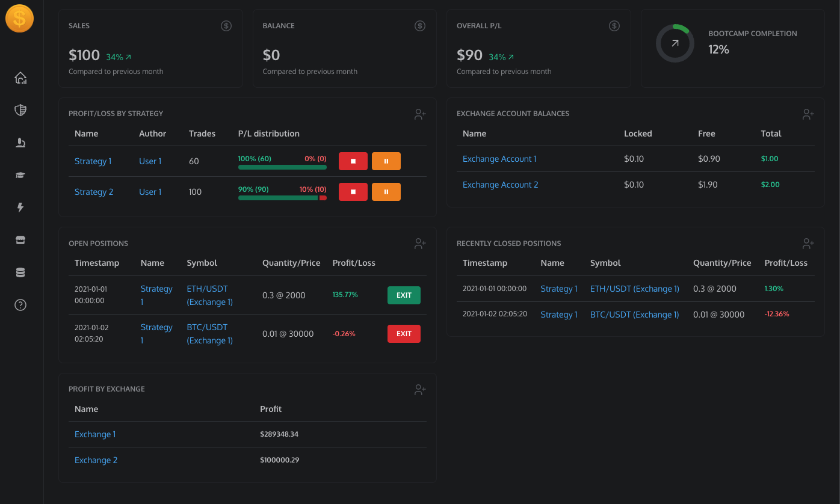
Task: Click the 1.30% closed position profit
Action: pyautogui.click(x=774, y=289)
